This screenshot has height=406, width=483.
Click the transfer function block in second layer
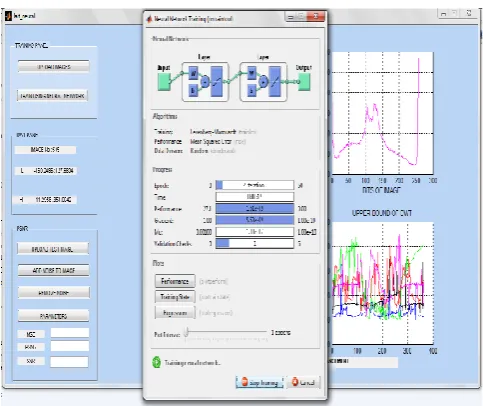pos(275,82)
